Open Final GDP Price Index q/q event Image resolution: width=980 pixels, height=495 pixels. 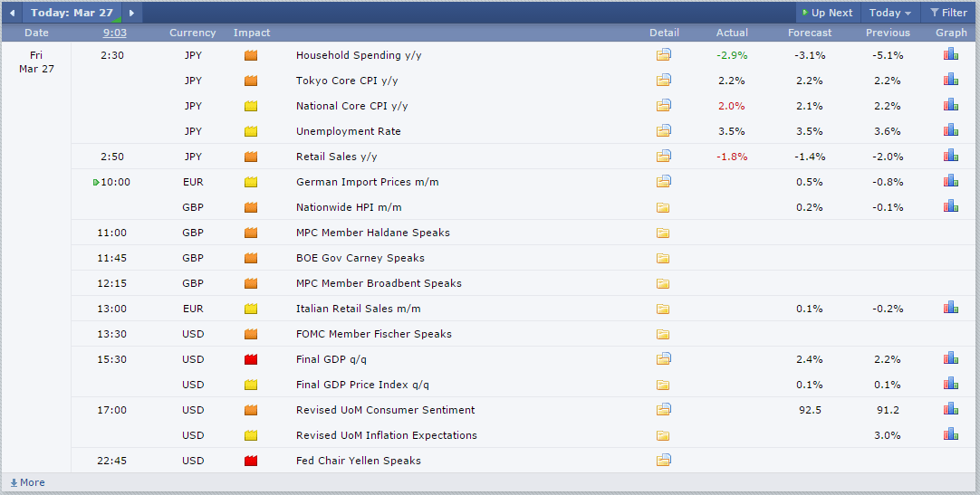point(362,385)
